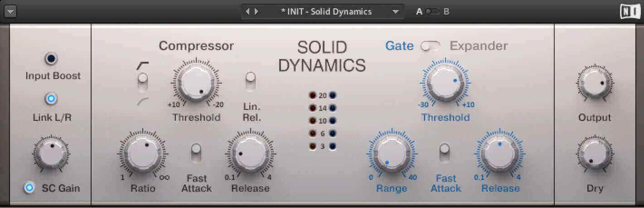
Task: Click the Output label
Action: click(x=595, y=118)
